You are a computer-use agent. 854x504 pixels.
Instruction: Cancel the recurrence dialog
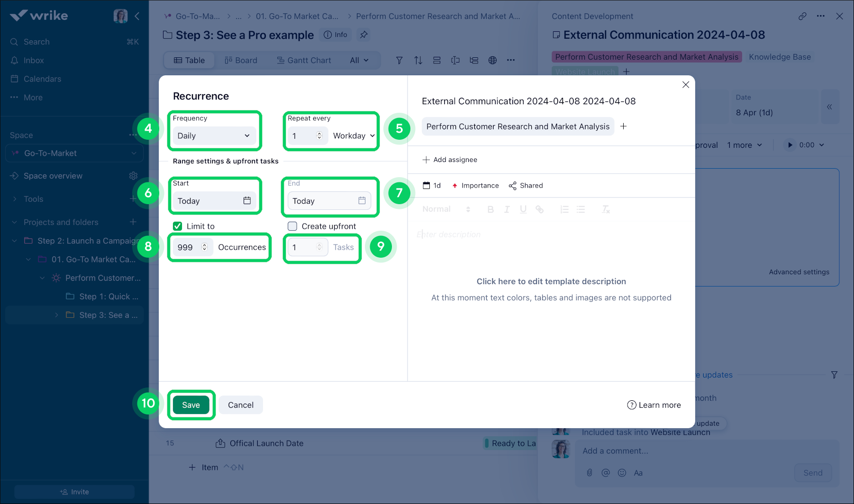(x=240, y=405)
